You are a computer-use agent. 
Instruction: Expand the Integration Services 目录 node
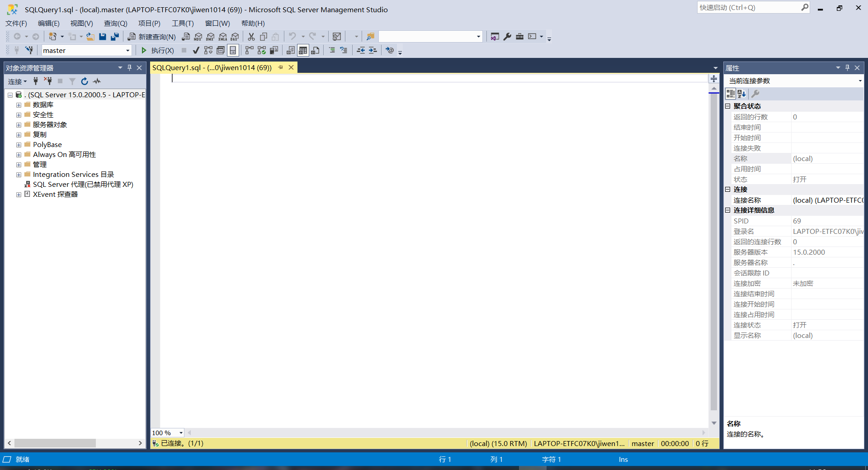[19, 175]
